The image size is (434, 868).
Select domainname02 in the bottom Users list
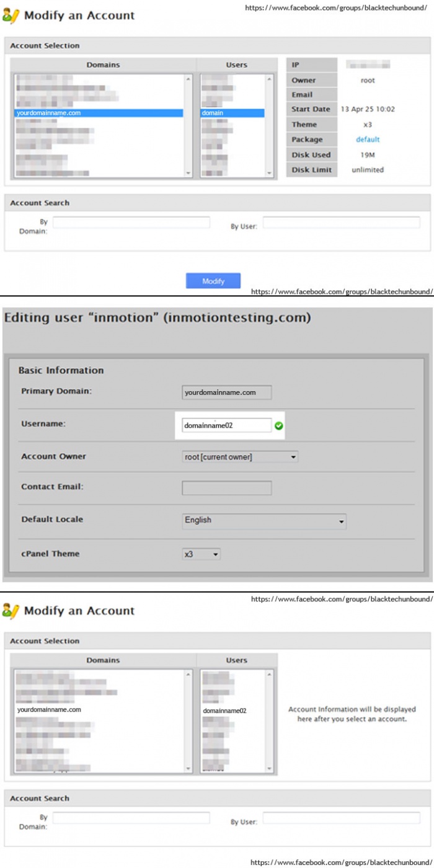(x=224, y=711)
